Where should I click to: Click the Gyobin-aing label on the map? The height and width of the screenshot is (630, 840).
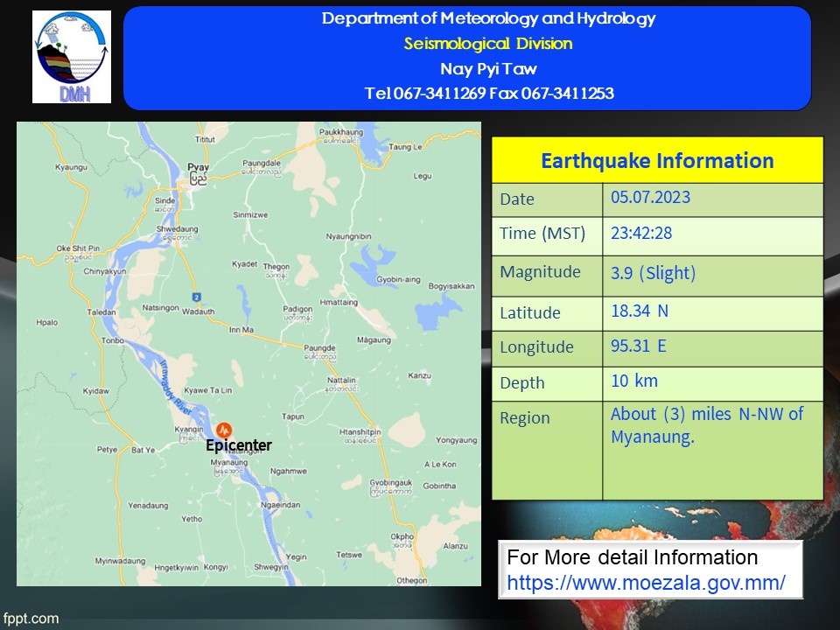(x=398, y=279)
